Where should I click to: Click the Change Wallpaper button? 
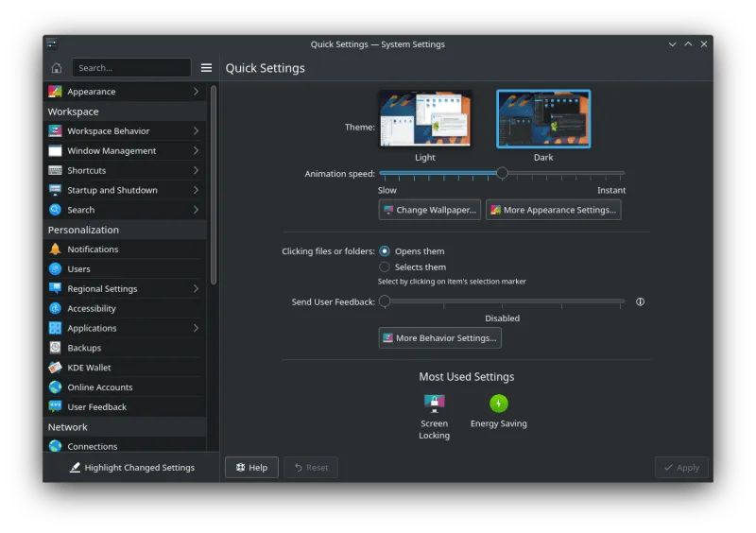pyautogui.click(x=430, y=210)
